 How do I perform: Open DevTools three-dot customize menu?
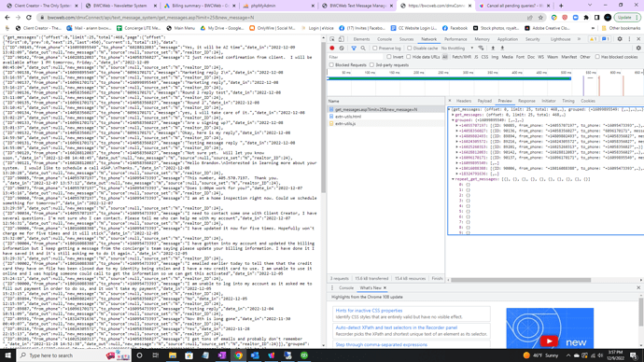click(x=629, y=39)
